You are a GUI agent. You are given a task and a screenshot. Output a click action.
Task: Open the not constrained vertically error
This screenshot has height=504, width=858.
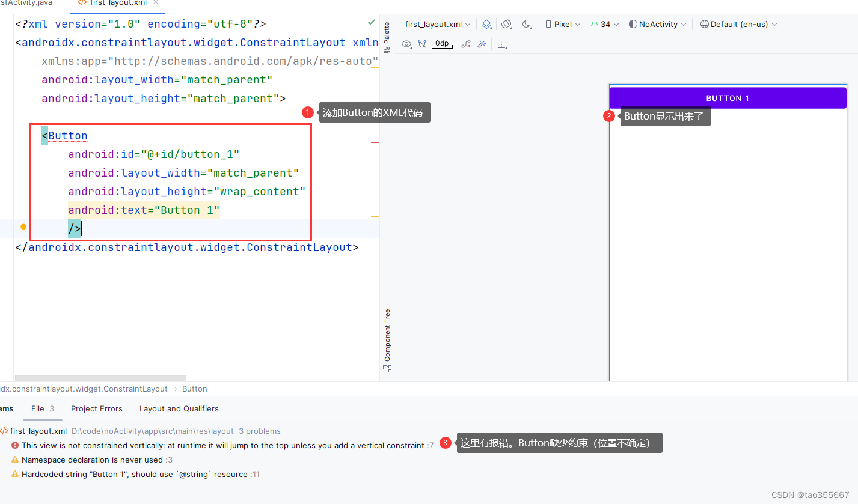point(222,445)
